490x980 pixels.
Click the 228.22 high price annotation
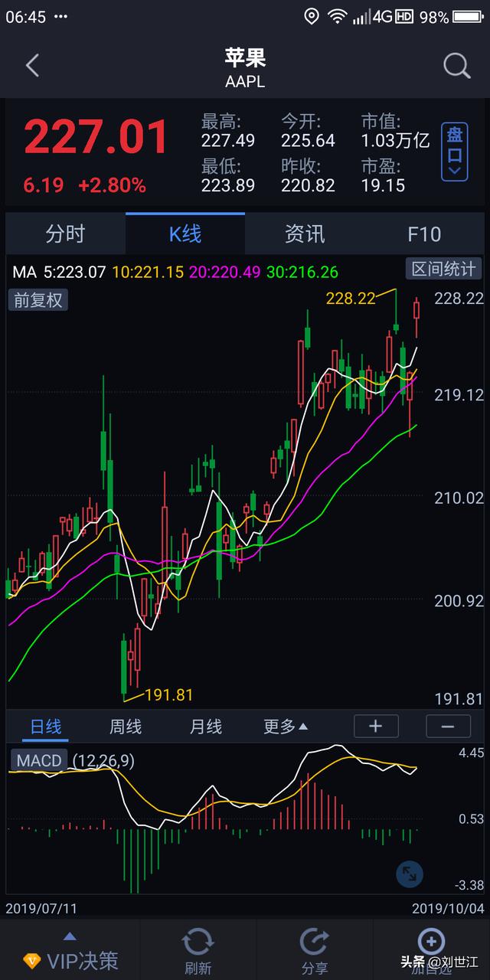tap(351, 299)
